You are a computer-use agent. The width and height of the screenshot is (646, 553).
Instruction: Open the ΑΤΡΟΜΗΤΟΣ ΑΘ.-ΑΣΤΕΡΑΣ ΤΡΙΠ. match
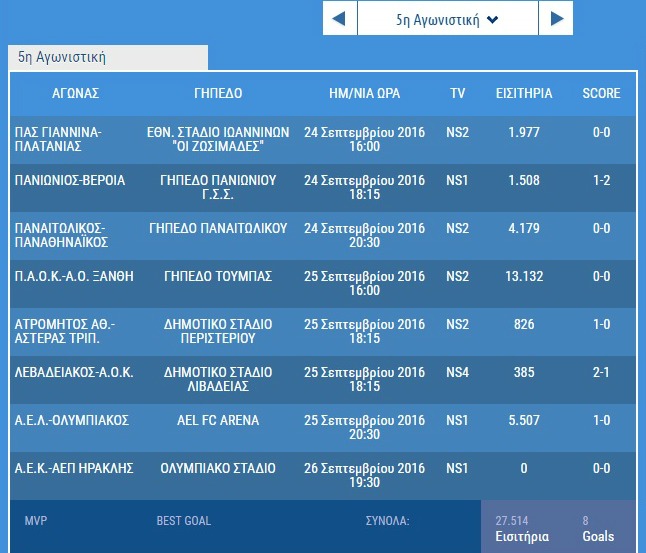tap(64, 331)
